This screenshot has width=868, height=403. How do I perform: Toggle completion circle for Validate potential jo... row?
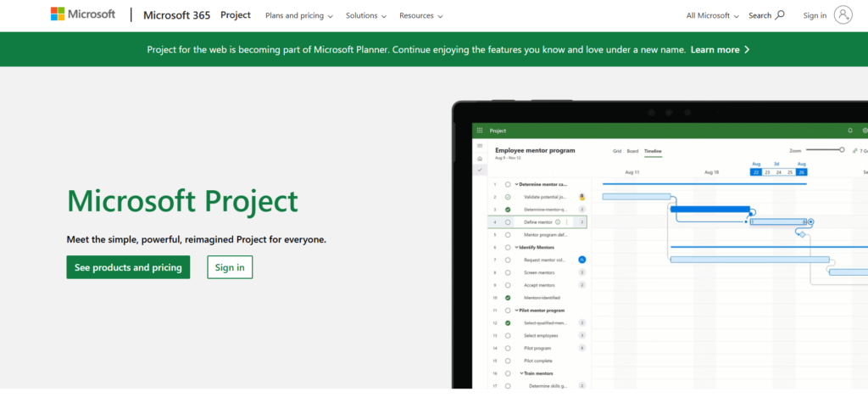[x=508, y=197]
